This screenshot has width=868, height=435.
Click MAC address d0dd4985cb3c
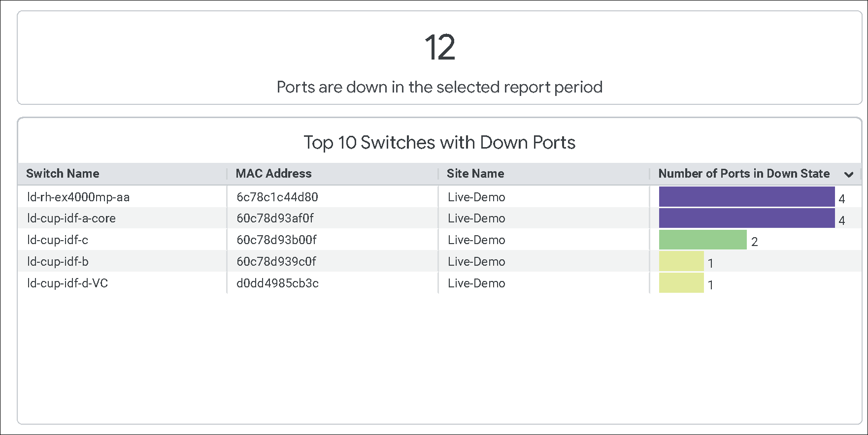[x=277, y=283]
